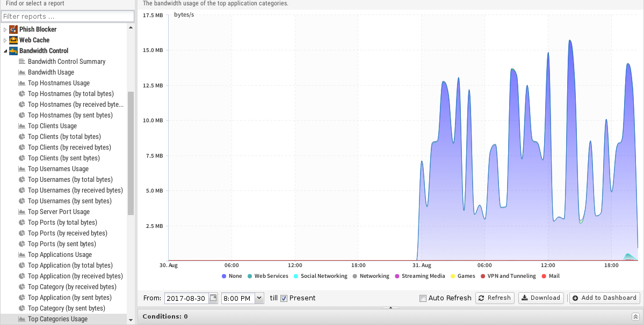The image size is (644, 325).
Task: Select the Bandwidth Usage report
Action: (51, 72)
